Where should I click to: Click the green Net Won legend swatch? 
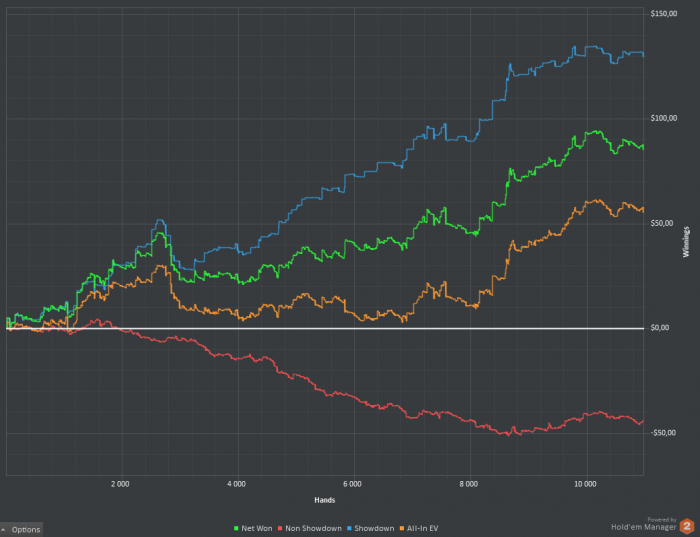236,529
